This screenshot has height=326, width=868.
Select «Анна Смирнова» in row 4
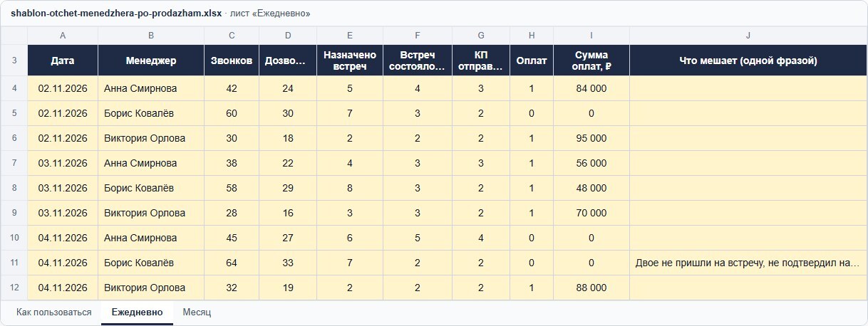151,88
